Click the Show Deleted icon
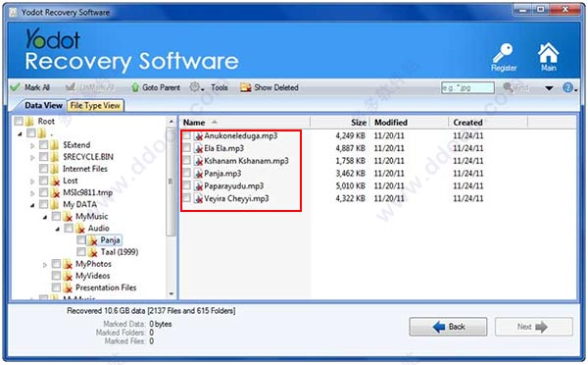Viewport: 588px width, 365px height. click(246, 87)
